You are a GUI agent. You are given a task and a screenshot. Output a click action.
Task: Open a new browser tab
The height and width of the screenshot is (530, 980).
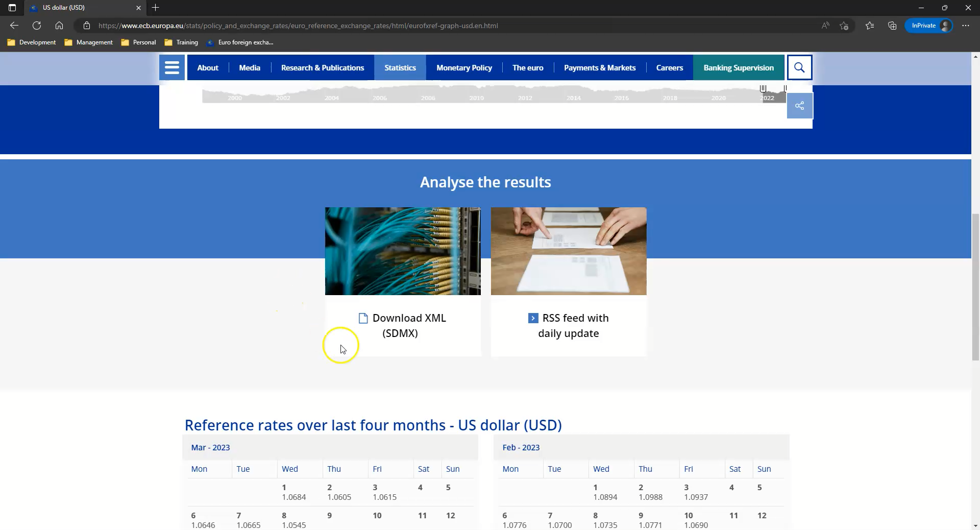pyautogui.click(x=156, y=8)
